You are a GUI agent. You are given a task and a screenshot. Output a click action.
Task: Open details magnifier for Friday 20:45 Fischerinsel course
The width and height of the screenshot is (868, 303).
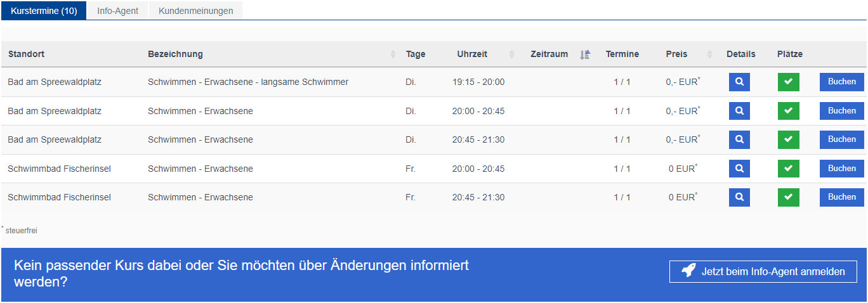(739, 197)
